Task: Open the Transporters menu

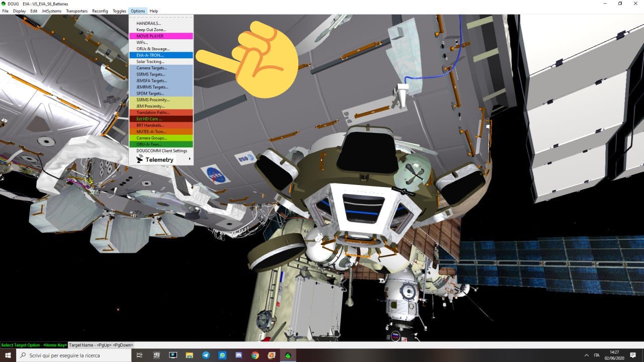Action: (x=76, y=11)
